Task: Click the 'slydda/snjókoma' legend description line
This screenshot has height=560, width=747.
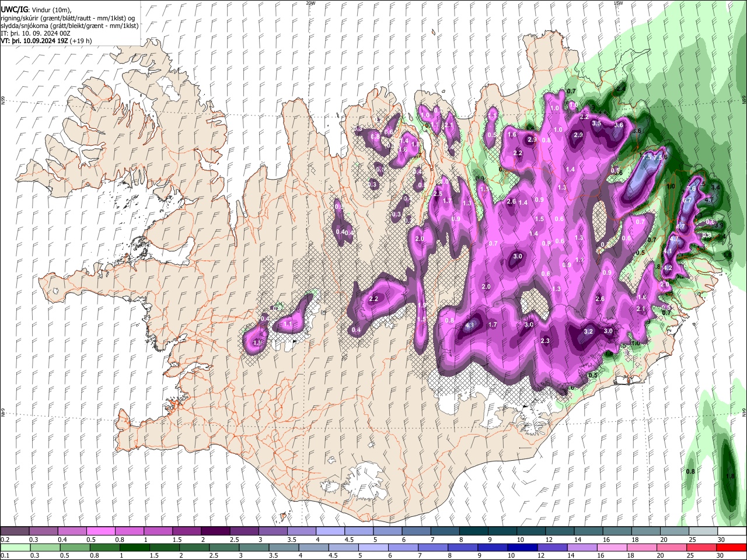Action: click(69, 26)
